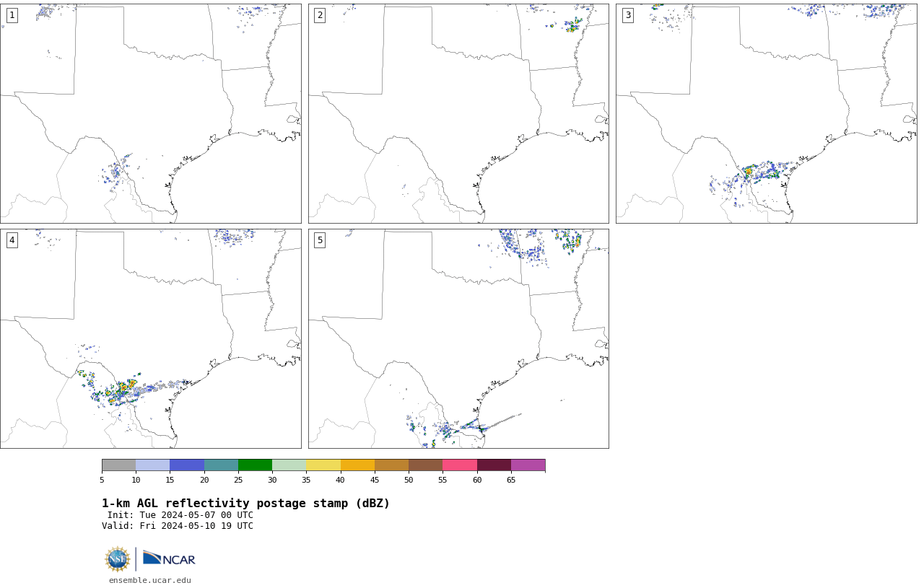Image resolution: width=924 pixels, height=588 pixels.
Task: Click the gray 5-10 dBZ color swatch
Action: (118, 465)
